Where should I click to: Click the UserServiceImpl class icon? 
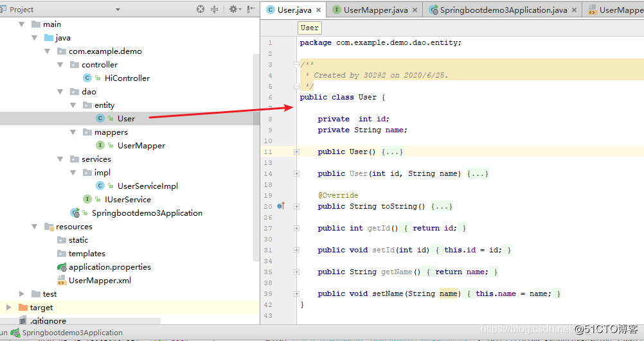pyautogui.click(x=100, y=186)
